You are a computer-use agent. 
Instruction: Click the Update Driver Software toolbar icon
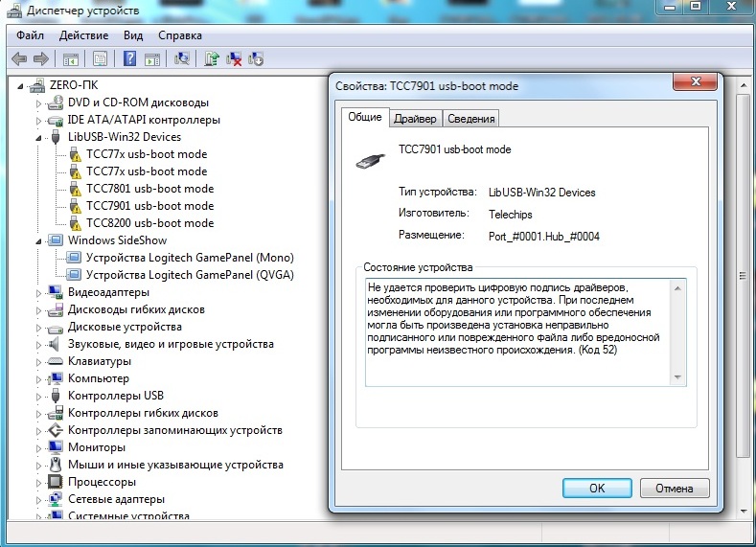pos(211,58)
